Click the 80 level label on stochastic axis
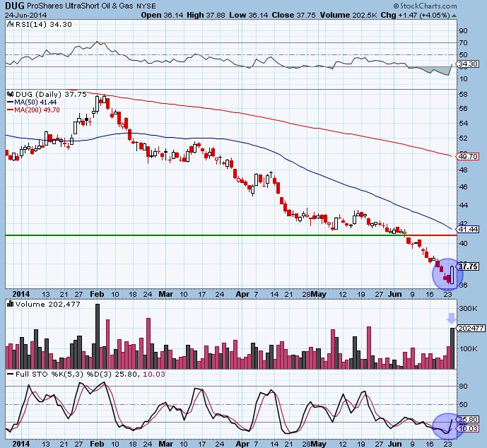 464,387
